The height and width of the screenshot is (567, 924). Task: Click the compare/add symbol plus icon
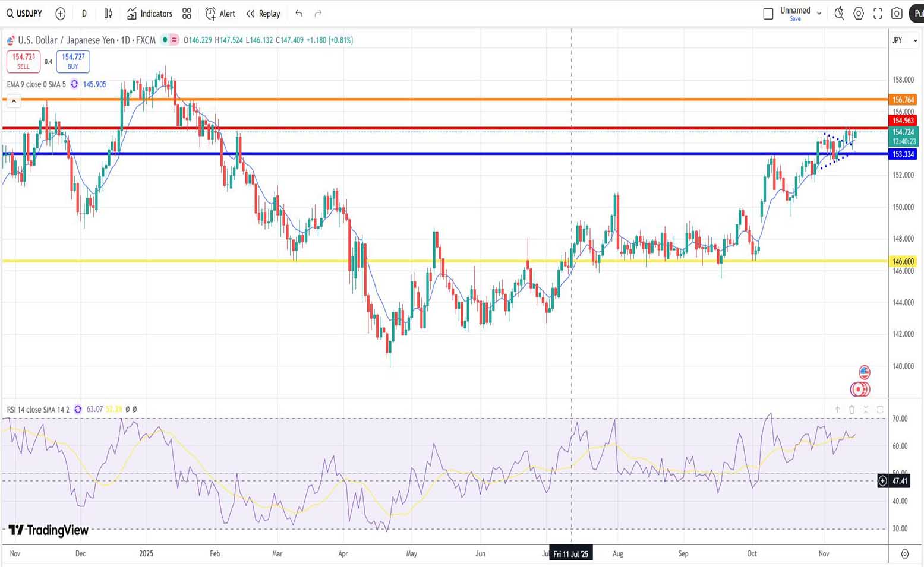[60, 14]
